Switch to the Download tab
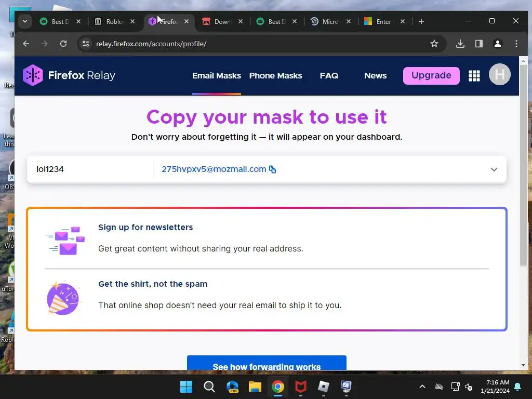This screenshot has height=399, width=532. tap(218, 21)
